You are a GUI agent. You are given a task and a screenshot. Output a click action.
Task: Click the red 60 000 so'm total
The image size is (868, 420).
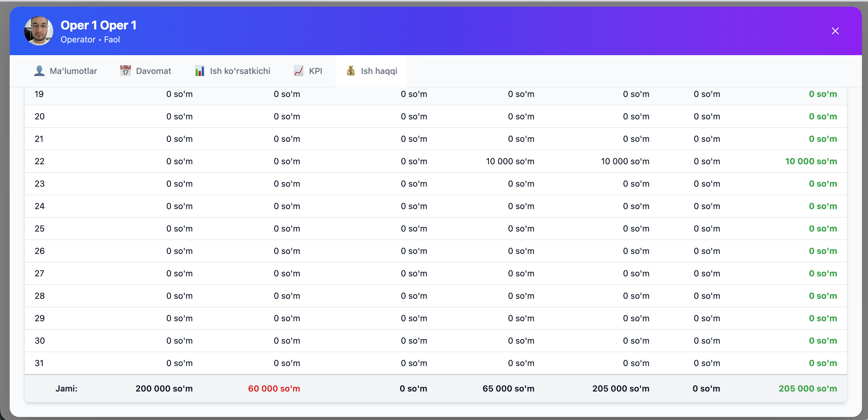(274, 388)
